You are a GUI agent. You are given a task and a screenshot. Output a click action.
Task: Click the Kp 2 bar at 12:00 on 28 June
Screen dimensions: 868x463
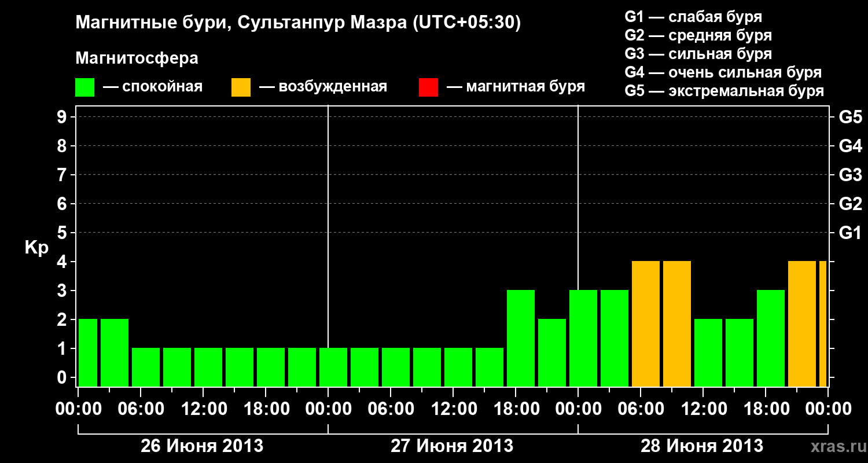(708, 352)
